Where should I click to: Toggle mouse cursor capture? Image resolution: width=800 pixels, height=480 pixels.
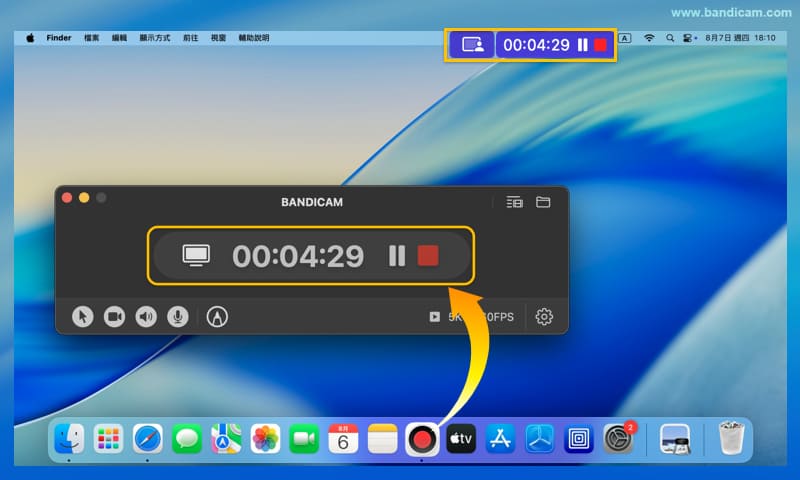[83, 317]
